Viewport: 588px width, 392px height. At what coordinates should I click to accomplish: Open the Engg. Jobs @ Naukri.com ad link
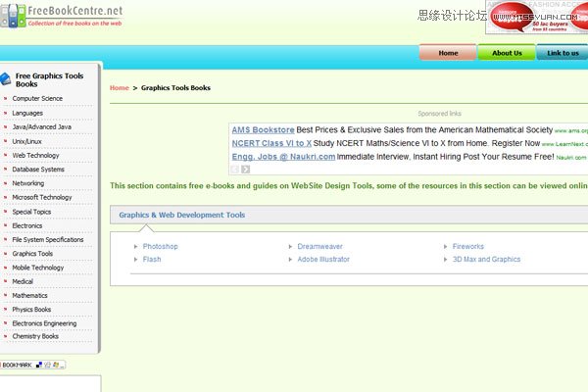point(283,157)
